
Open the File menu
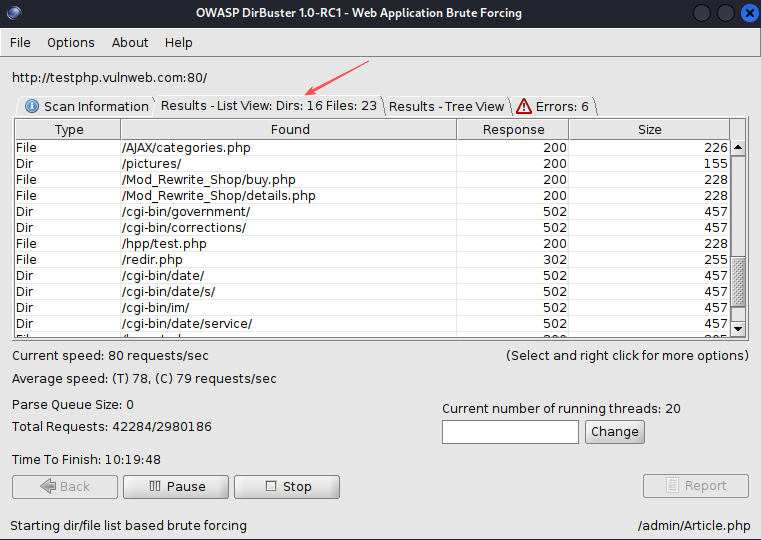point(20,43)
